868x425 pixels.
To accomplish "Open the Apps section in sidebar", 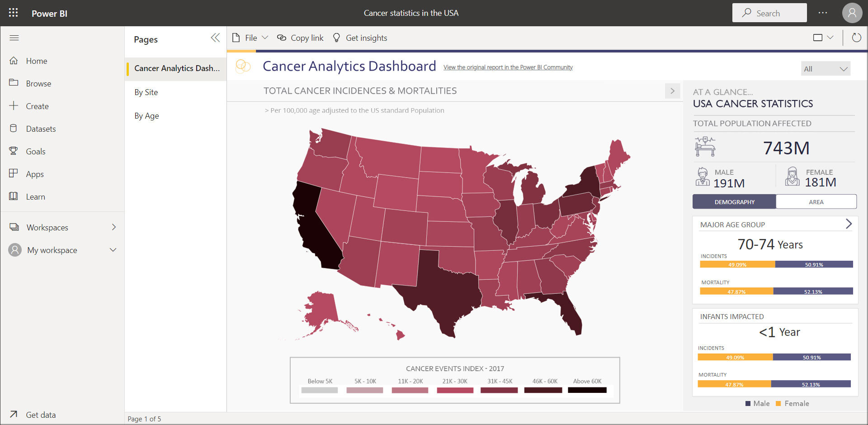I will pos(14,174).
